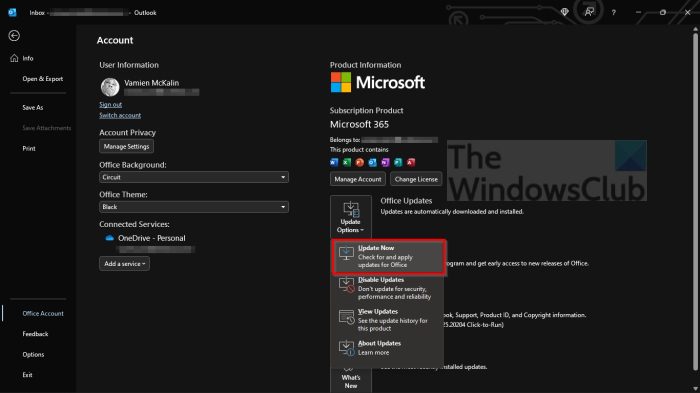
Task: Click the Outlook app icon under product contains
Action: [372, 162]
